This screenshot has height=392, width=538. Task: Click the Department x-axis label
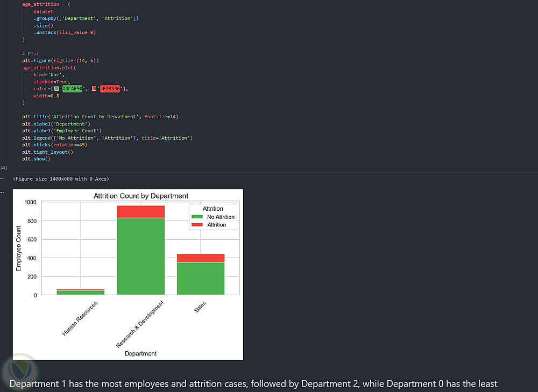[140, 354]
